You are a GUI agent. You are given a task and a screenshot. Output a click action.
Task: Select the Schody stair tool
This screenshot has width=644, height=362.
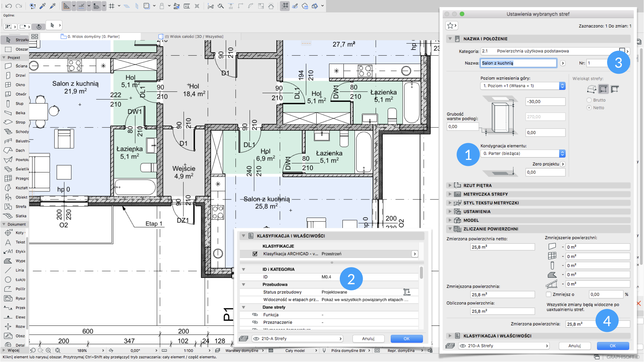click(15, 132)
